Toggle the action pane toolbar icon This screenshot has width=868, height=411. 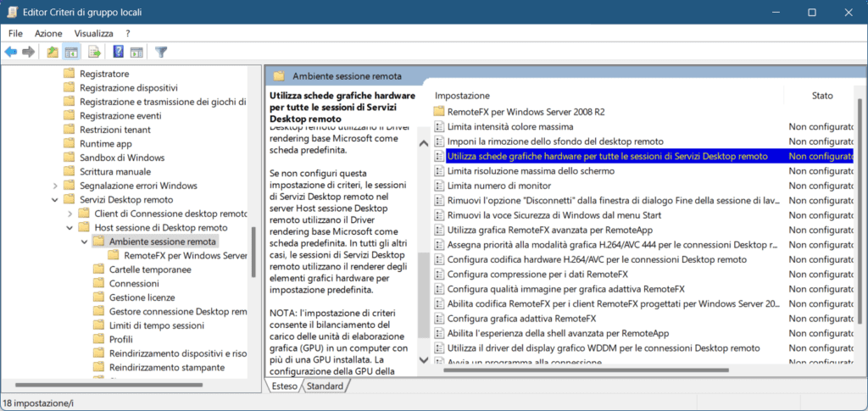pyautogui.click(x=136, y=52)
